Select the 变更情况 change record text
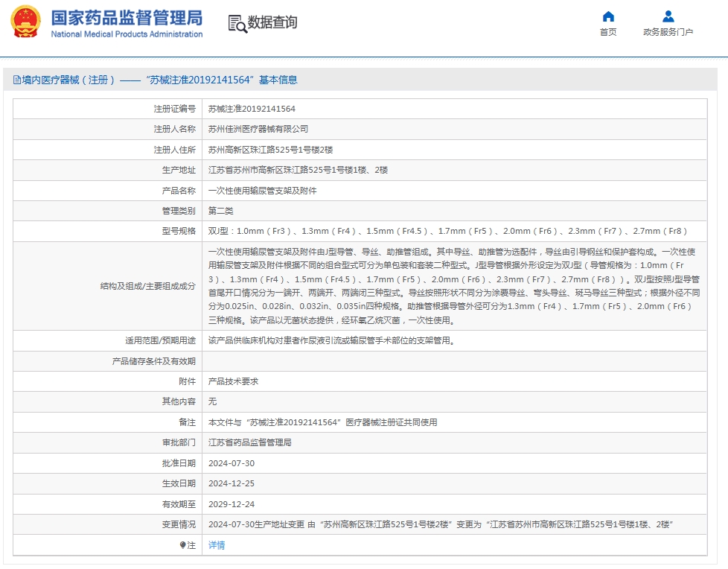The image size is (728, 569). pyautogui.click(x=441, y=524)
